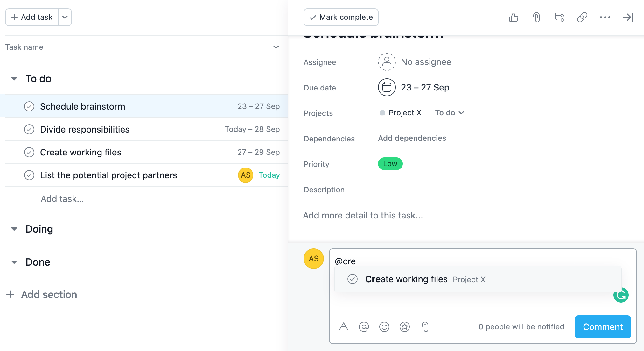Mark Divide responsibilities task complete checkbox
Screen dimensions: 644x351
pyautogui.click(x=29, y=129)
